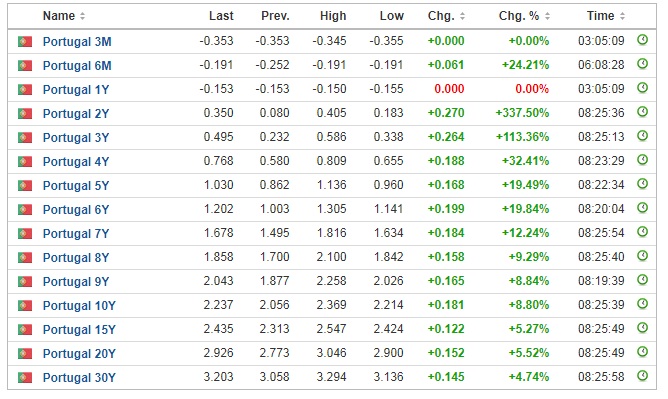The image size is (668, 399).
Task: Sort table by Time column arrows
Action: coord(622,16)
